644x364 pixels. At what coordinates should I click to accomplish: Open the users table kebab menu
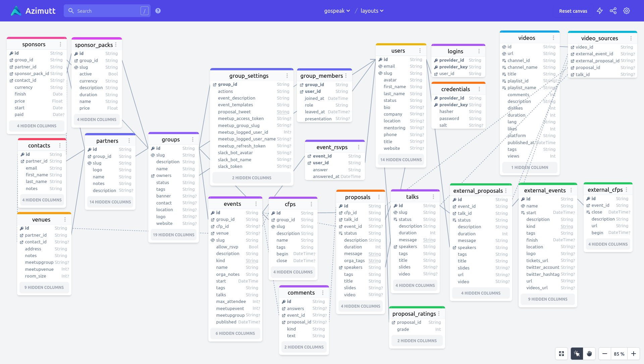[420, 51]
